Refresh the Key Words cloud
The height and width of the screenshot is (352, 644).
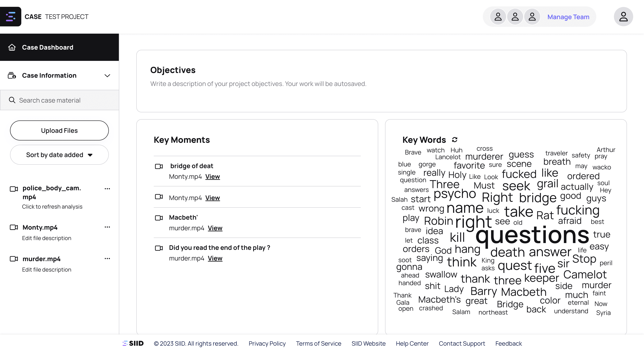(454, 140)
